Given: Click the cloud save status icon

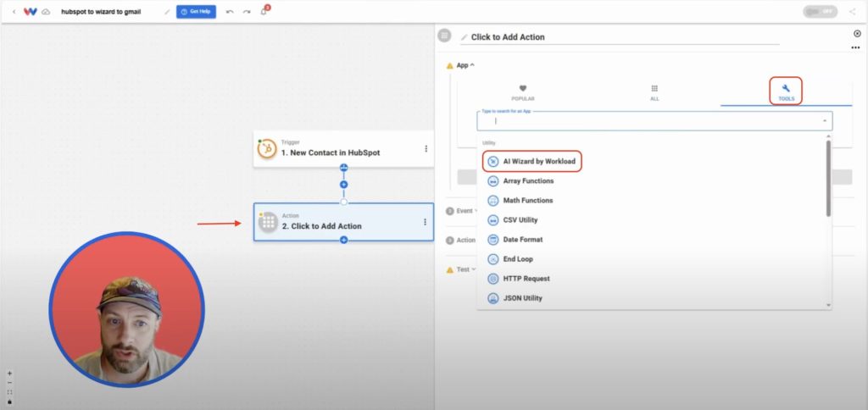Looking at the screenshot, I should [46, 12].
